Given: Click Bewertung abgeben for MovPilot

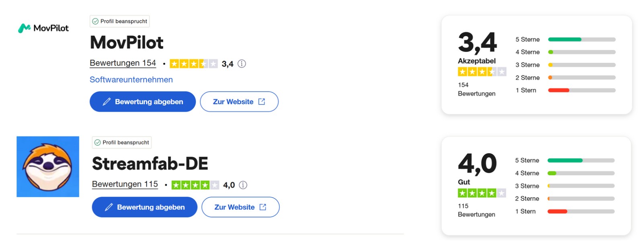Looking at the screenshot, I should point(142,102).
